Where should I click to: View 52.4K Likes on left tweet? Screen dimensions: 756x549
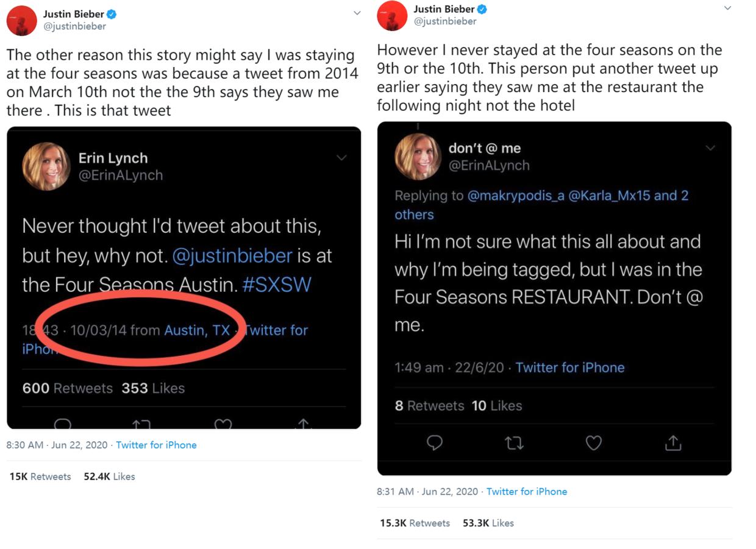click(109, 476)
